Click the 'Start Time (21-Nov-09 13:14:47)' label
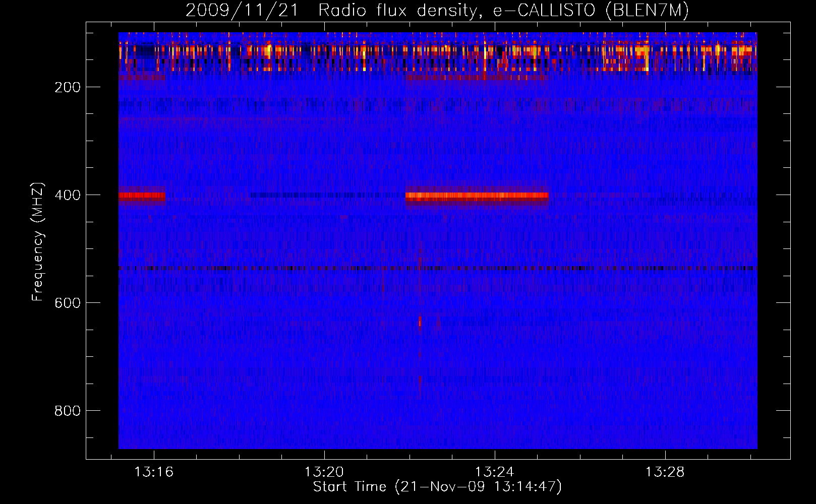 tap(437, 487)
